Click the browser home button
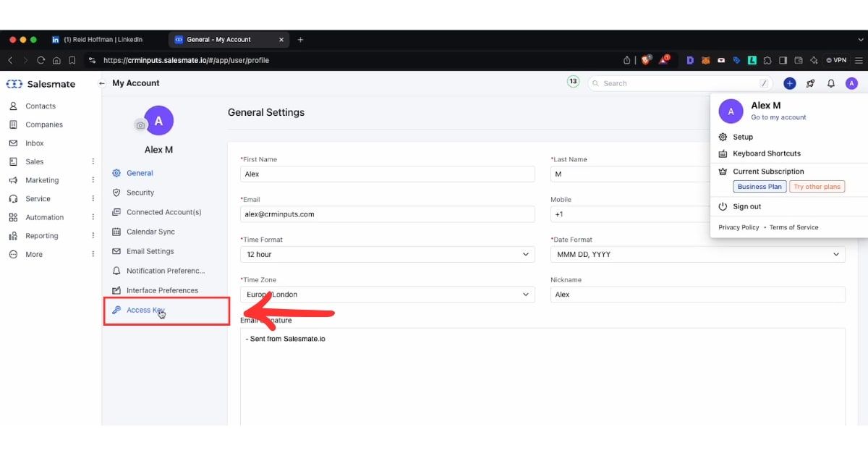 [56, 60]
